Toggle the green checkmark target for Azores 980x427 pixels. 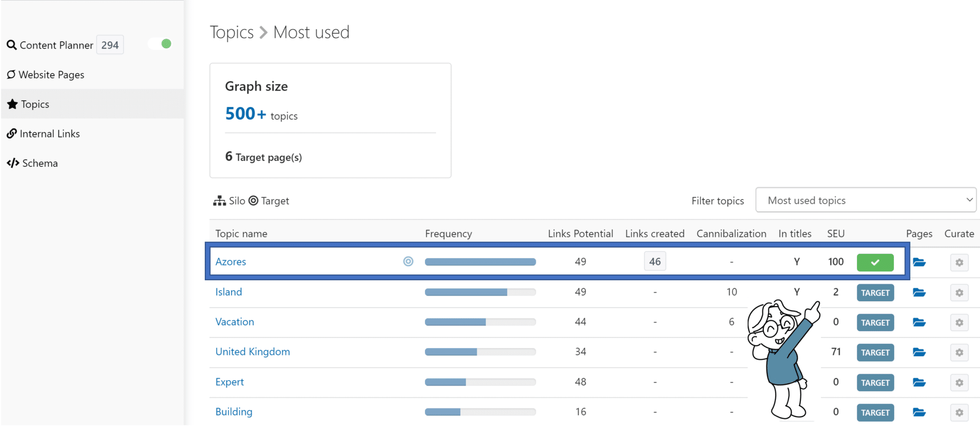875,263
